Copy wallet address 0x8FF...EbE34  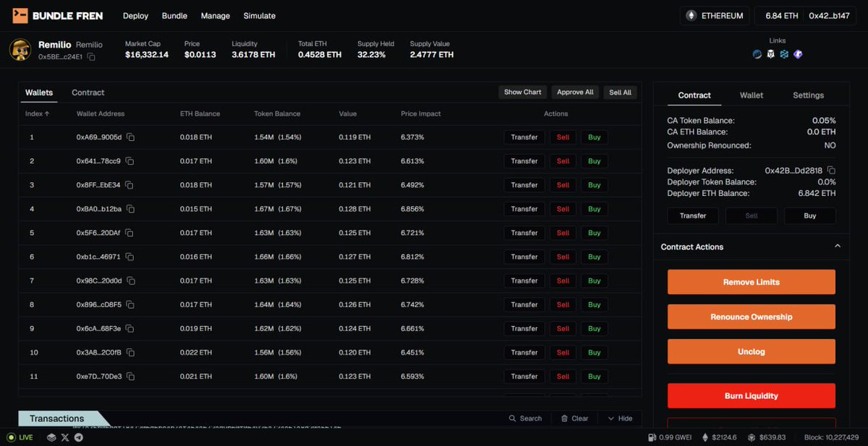(131, 185)
